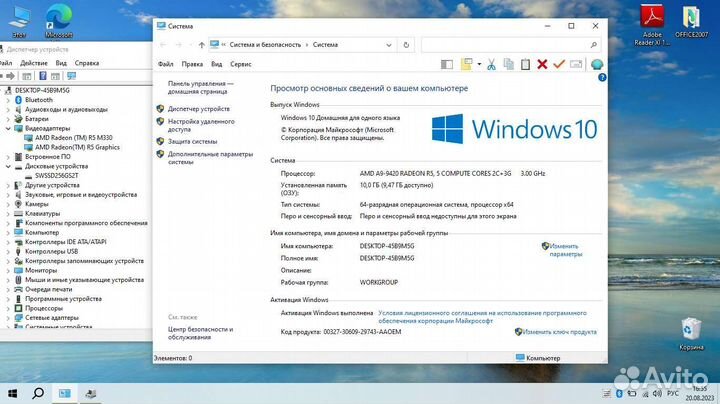The height and width of the screenshot is (404, 720).
Task: Click the blue help question mark icon
Action: click(602, 78)
